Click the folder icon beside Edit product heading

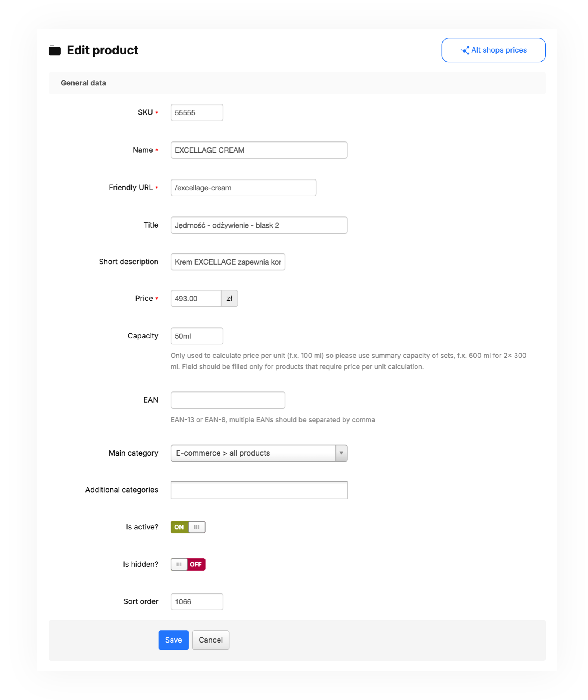pyautogui.click(x=55, y=50)
